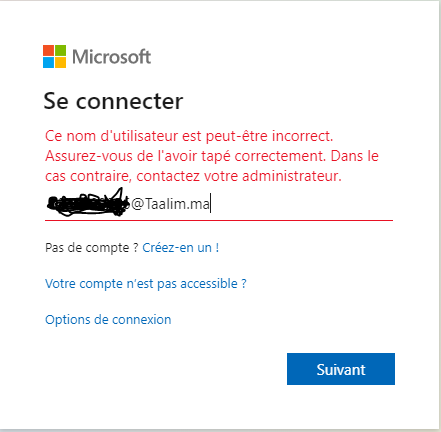441x432 pixels.
Task: Click the blue square of the Microsoft logo
Action: pos(48,62)
